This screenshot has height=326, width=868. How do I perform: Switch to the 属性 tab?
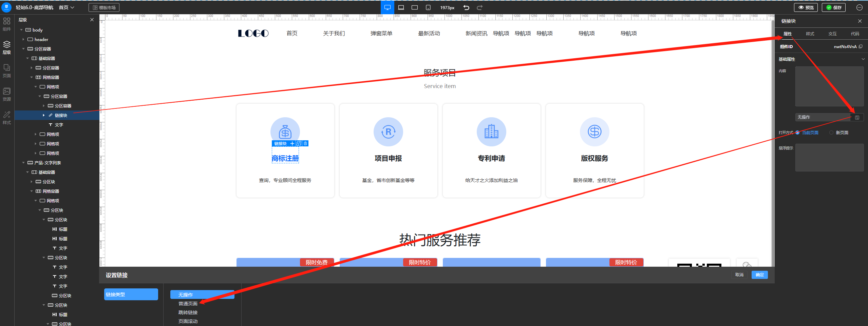point(788,34)
